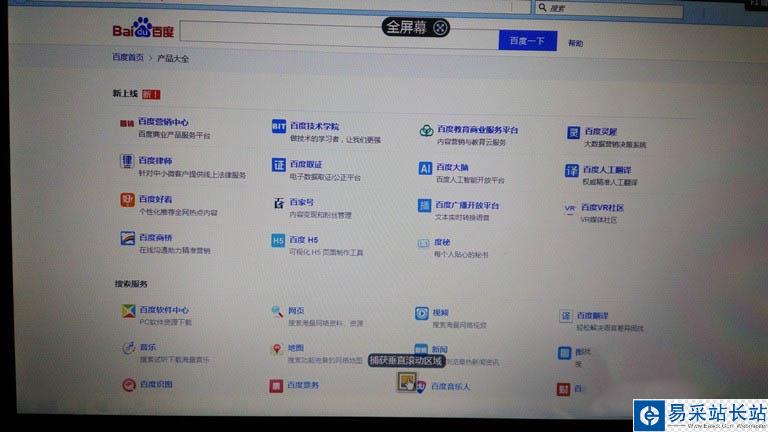Open the 百度商桥 icon
Viewport: 768px width, 432px height.
pyautogui.click(x=127, y=238)
